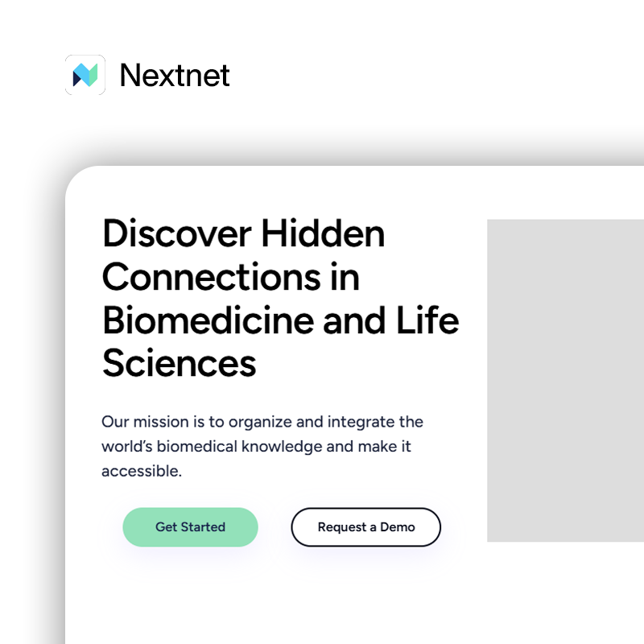Click the word biomedical in the paragraph
The width and height of the screenshot is (644, 644).
[x=196, y=447]
